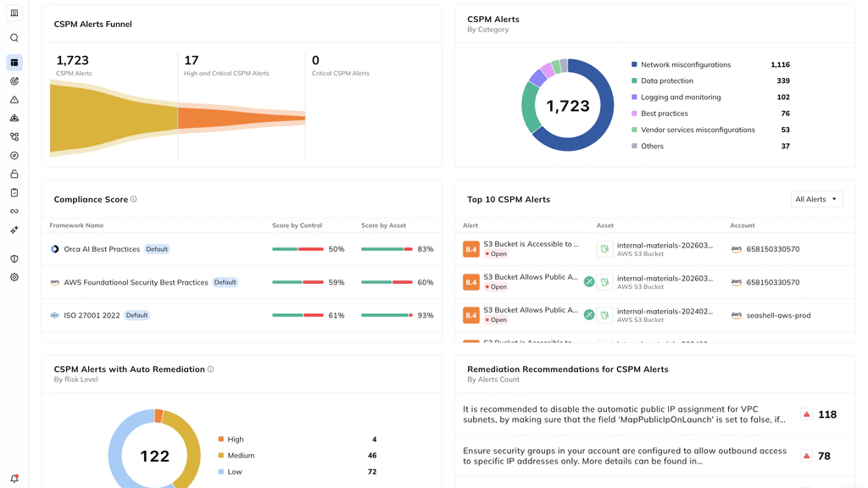Screen dimensions: 868x488
Task: Open AWS Foundational Security Best Practices framework
Action: (136, 282)
